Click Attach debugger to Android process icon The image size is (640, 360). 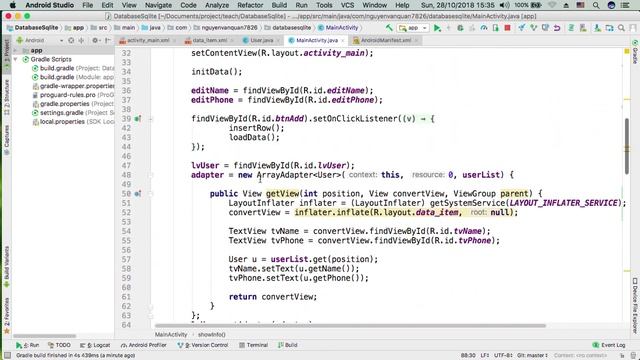coord(496,28)
